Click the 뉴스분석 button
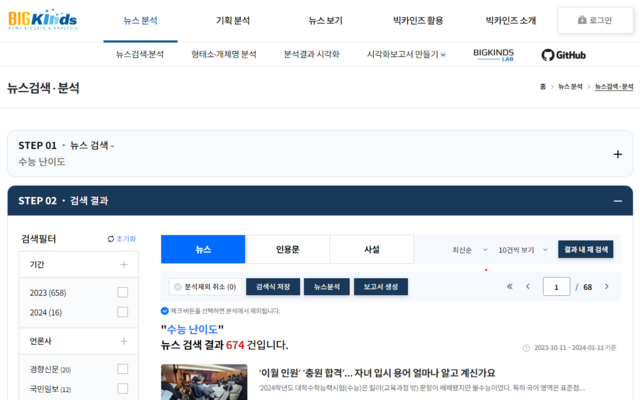The height and width of the screenshot is (400, 640). 327,287
